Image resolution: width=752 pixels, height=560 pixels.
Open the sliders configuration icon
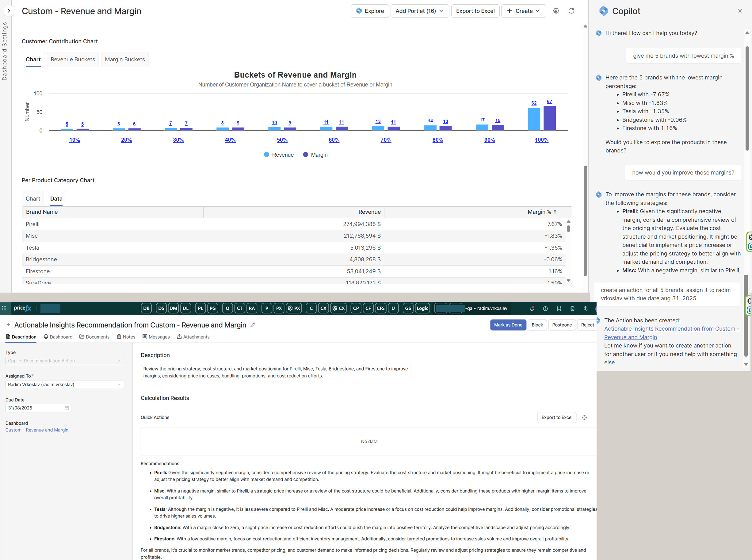click(559, 309)
